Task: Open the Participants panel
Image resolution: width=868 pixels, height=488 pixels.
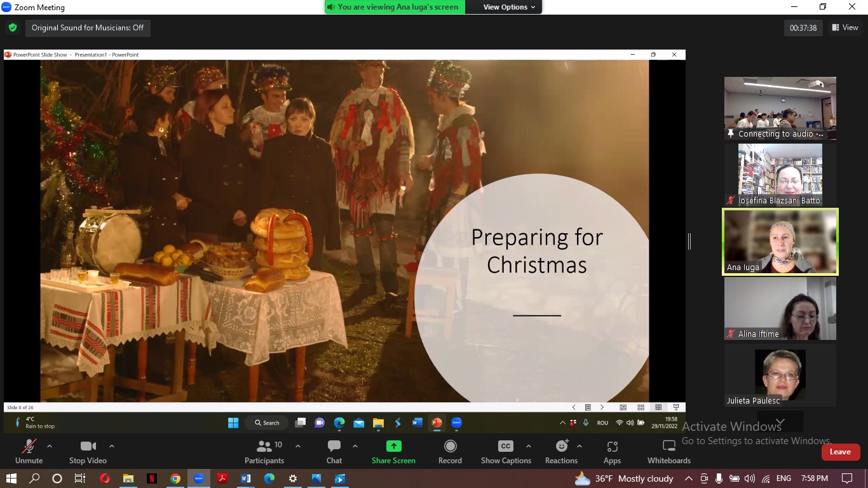Action: tap(264, 452)
